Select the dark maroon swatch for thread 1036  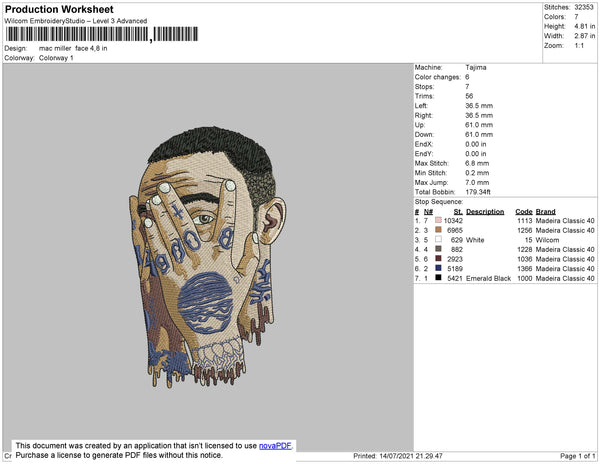click(439, 259)
